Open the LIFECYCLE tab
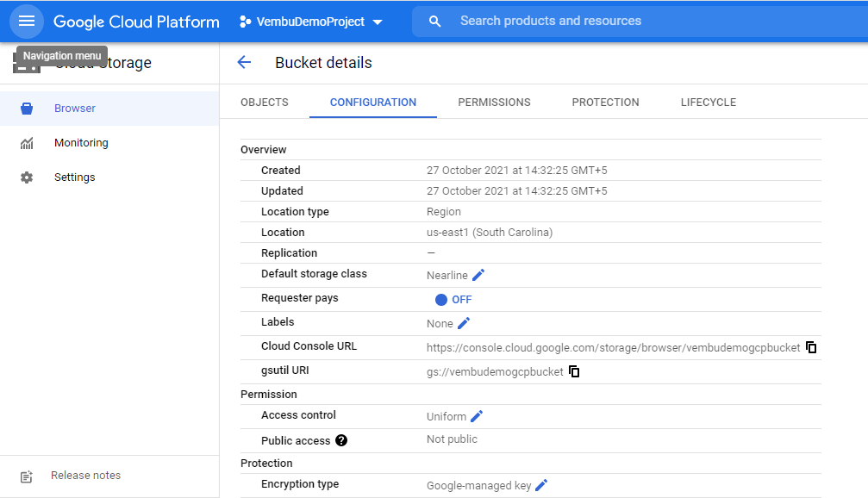This screenshot has height=498, width=868. pos(709,103)
